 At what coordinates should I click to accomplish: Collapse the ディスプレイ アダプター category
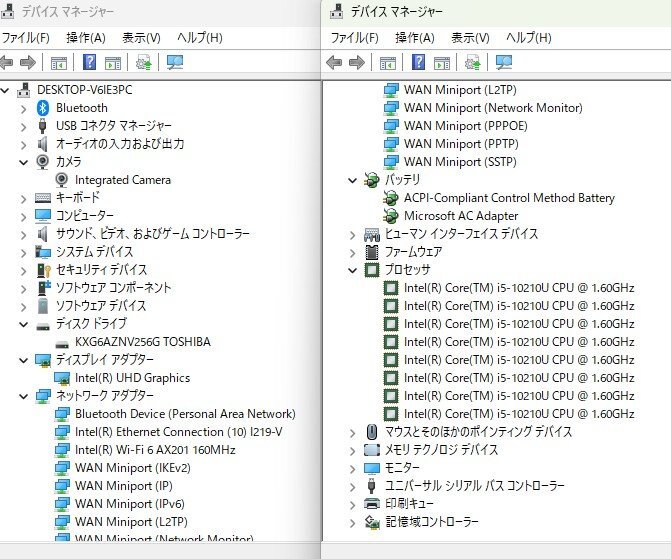tap(24, 360)
